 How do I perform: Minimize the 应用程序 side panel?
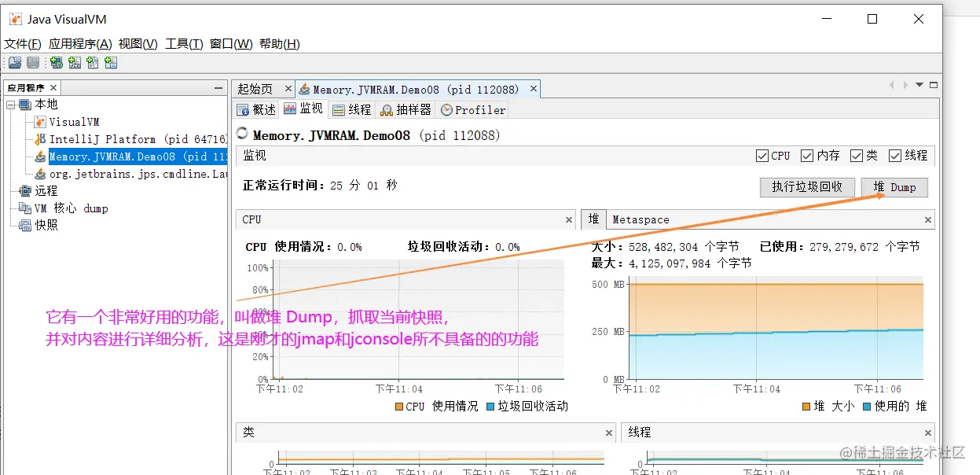pyautogui.click(x=218, y=88)
